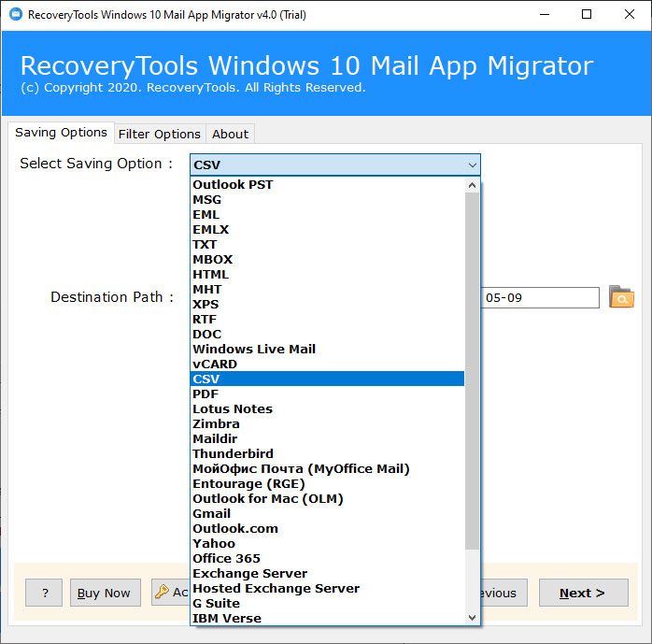Open the About tab
The height and width of the screenshot is (644, 652).
pyautogui.click(x=230, y=134)
